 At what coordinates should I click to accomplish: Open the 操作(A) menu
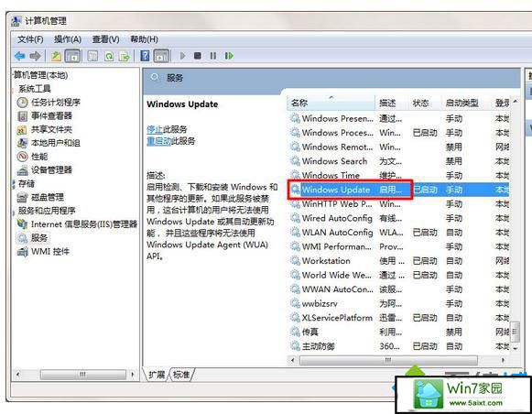[x=68, y=39]
